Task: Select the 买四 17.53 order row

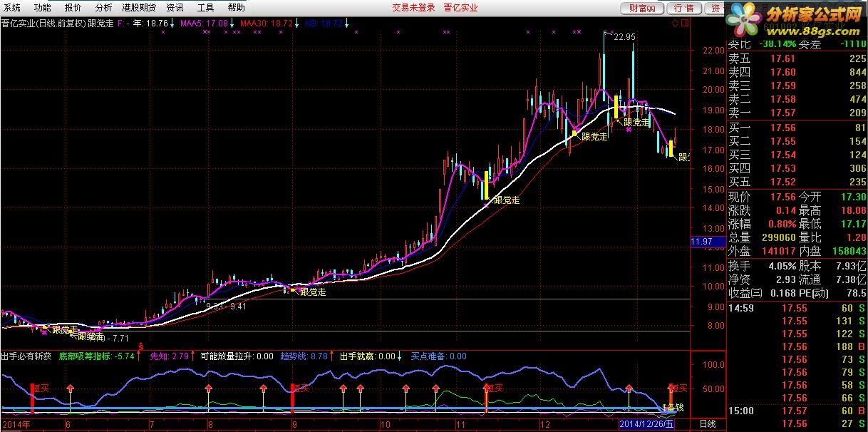Action: point(797,168)
